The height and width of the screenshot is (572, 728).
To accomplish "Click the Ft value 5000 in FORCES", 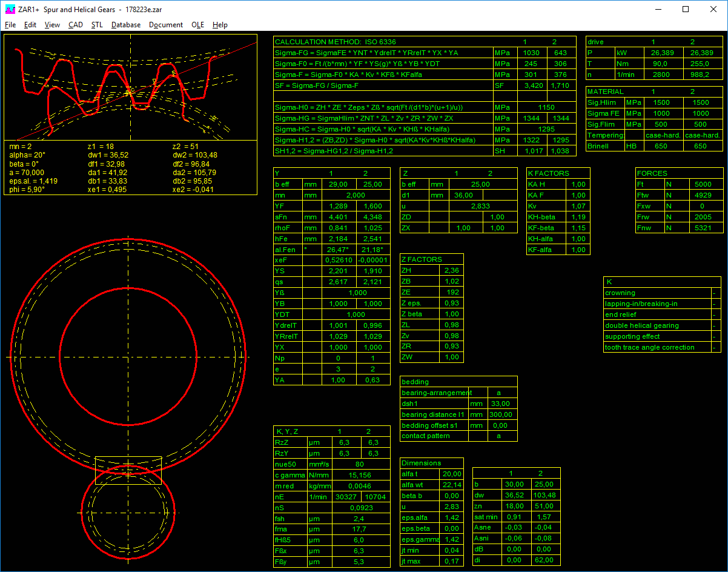I will [x=703, y=184].
